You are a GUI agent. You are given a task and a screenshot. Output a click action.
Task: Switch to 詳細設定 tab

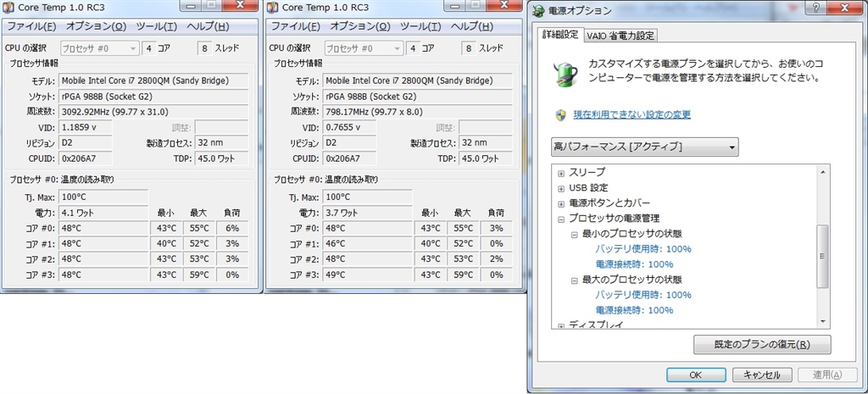[x=562, y=35]
